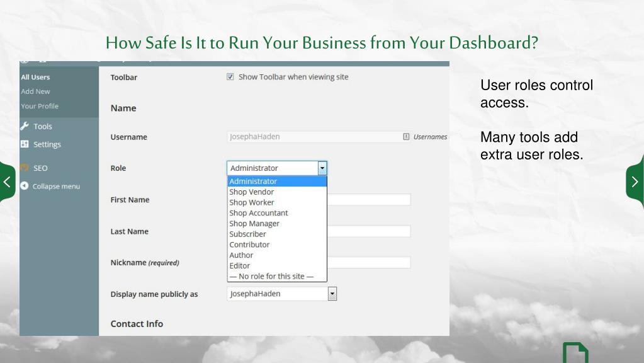
Task: Click the Role label text
Action: [118, 168]
